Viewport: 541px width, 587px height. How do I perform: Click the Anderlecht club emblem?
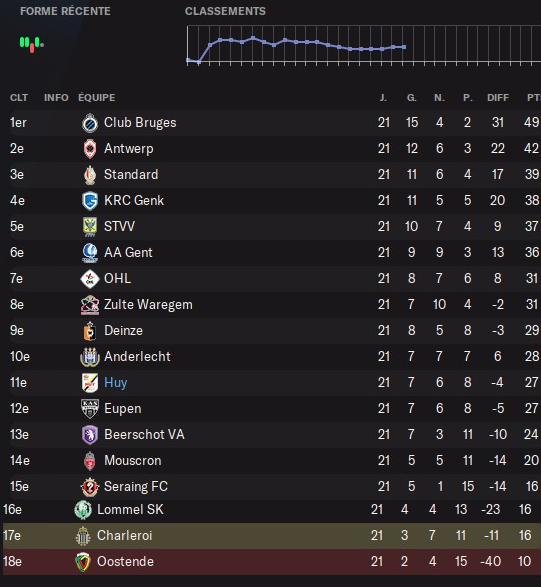pyautogui.click(x=90, y=357)
